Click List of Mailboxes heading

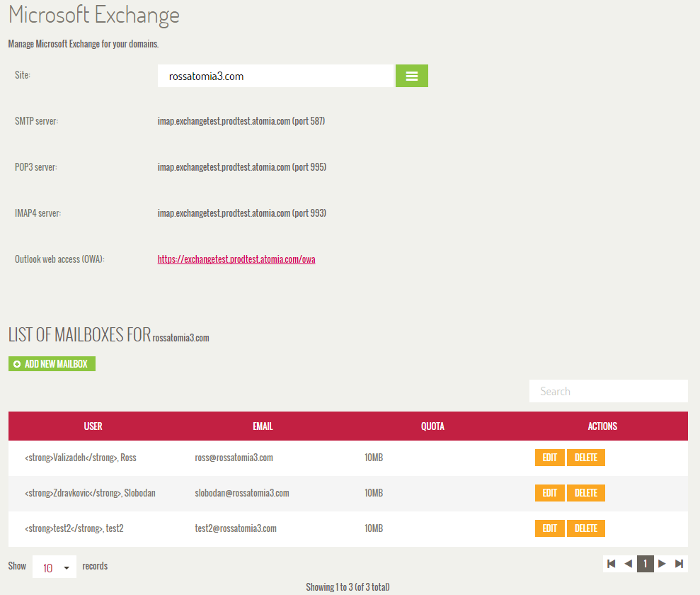pos(109,335)
